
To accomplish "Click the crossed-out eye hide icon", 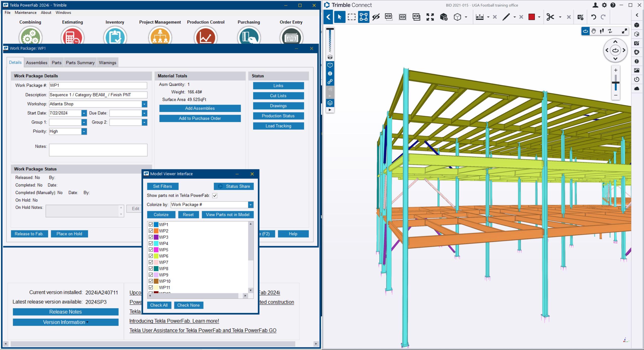I will tap(376, 17).
